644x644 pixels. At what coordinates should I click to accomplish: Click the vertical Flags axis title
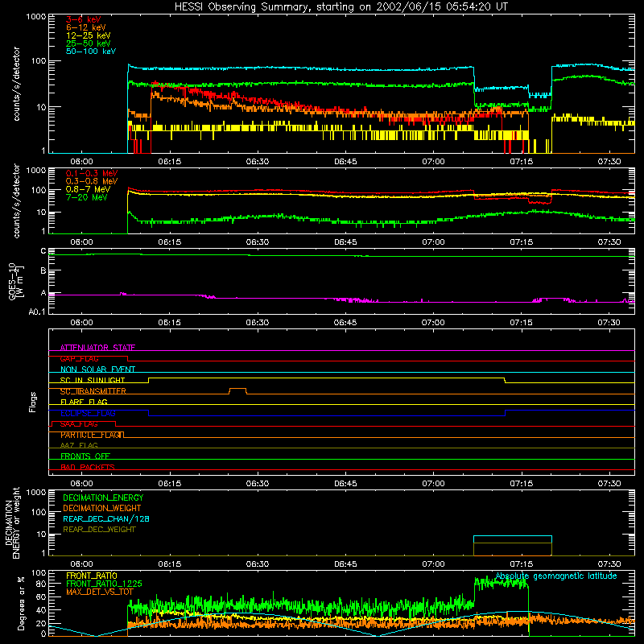pos(32,402)
